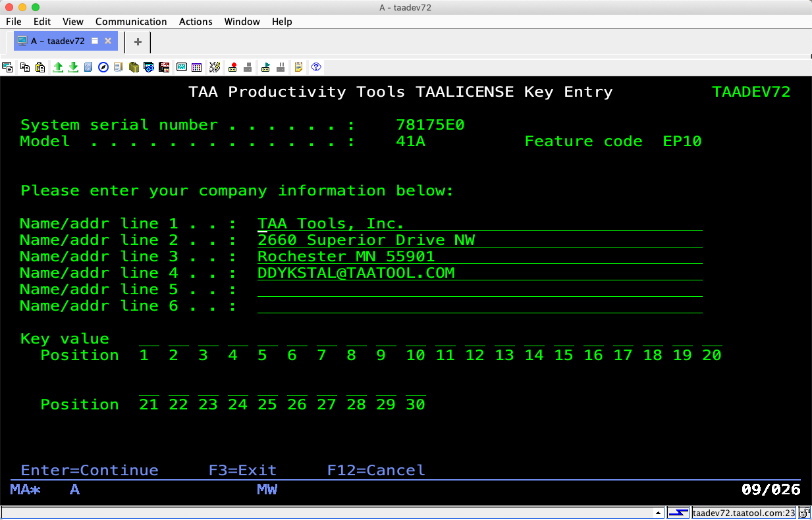Click key value field above Position 25
The image size is (812, 520).
pos(267,388)
